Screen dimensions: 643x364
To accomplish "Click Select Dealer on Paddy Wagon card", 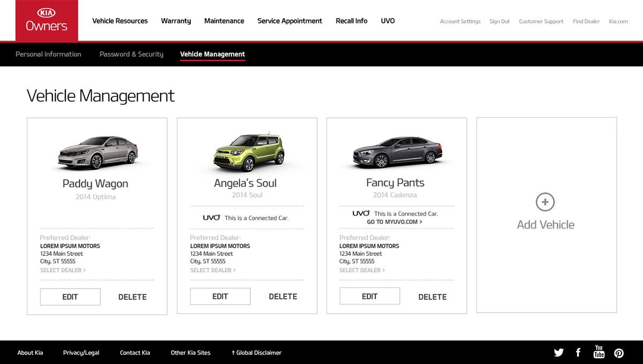I will [63, 270].
